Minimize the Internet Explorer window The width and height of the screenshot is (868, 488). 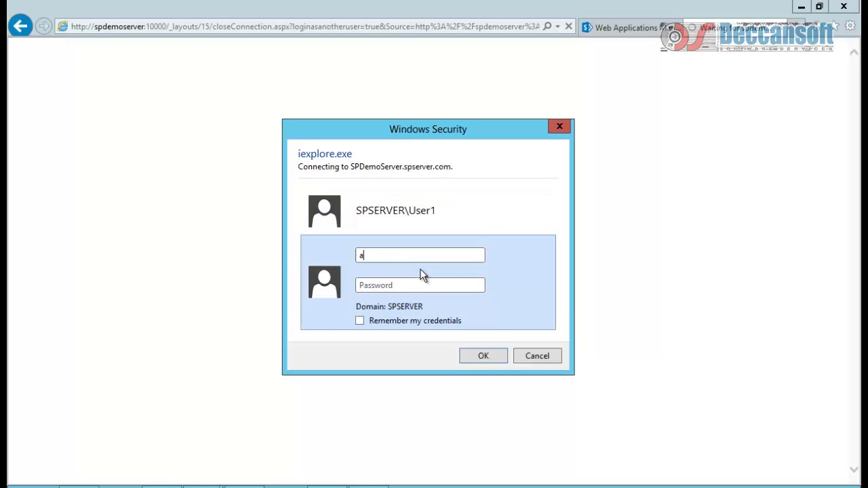point(801,7)
